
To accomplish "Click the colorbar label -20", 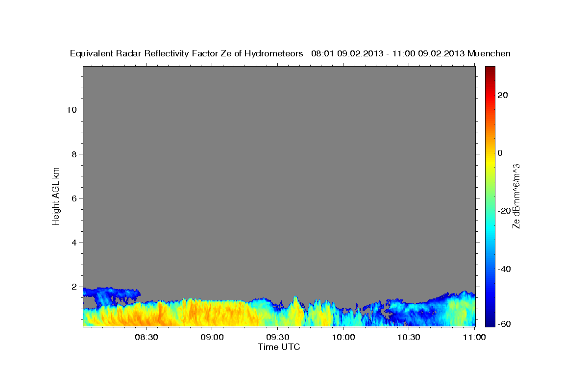I will click(504, 211).
